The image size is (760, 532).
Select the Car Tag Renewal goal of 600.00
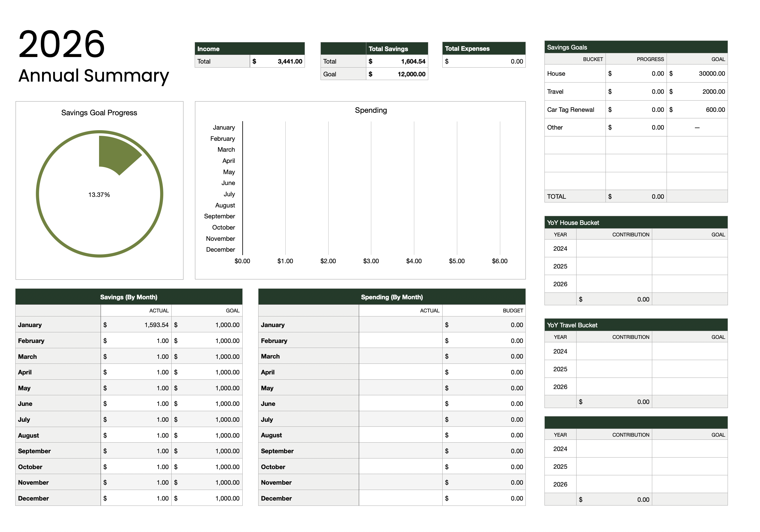click(x=697, y=109)
